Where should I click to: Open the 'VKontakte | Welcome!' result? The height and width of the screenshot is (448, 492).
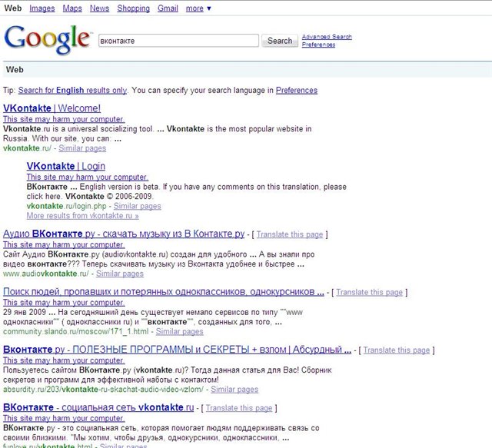coord(52,108)
